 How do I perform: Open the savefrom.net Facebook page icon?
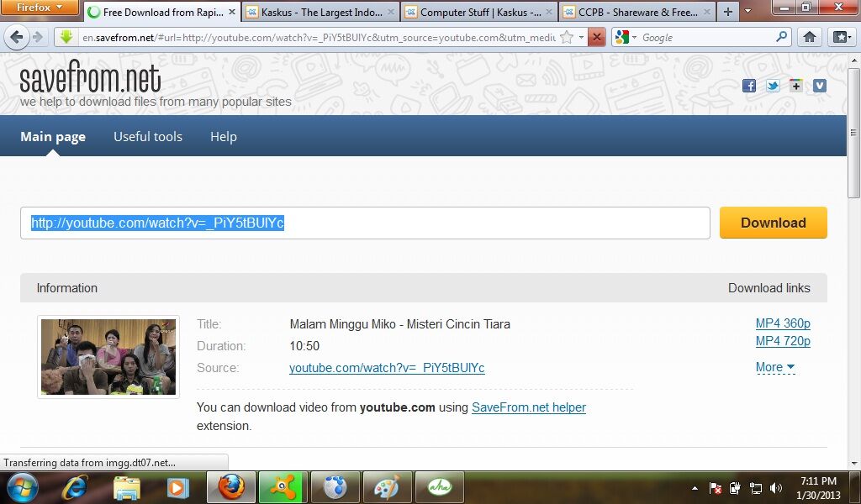(x=749, y=86)
